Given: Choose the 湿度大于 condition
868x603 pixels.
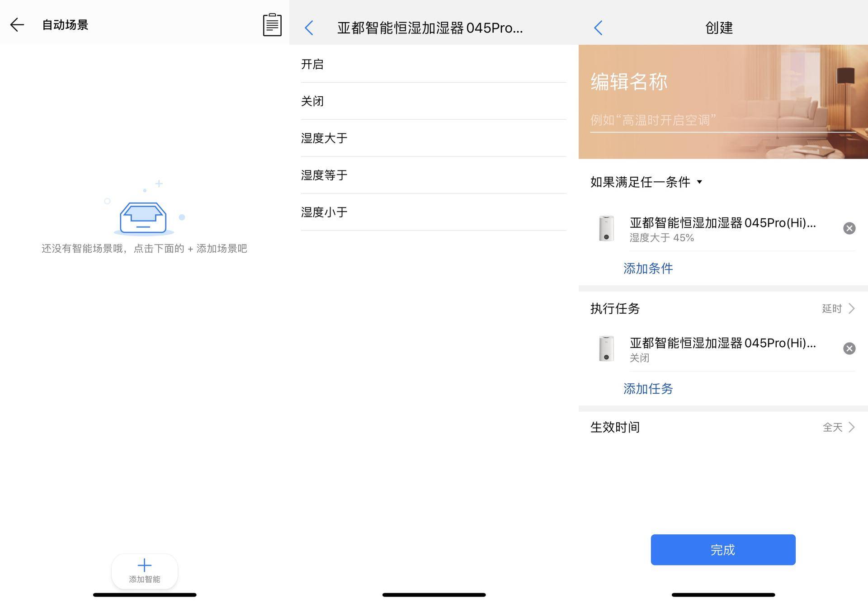Looking at the screenshot, I should (323, 138).
